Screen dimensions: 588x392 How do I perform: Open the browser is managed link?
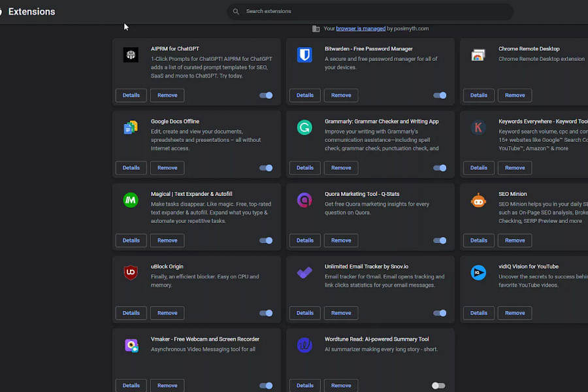361,28
